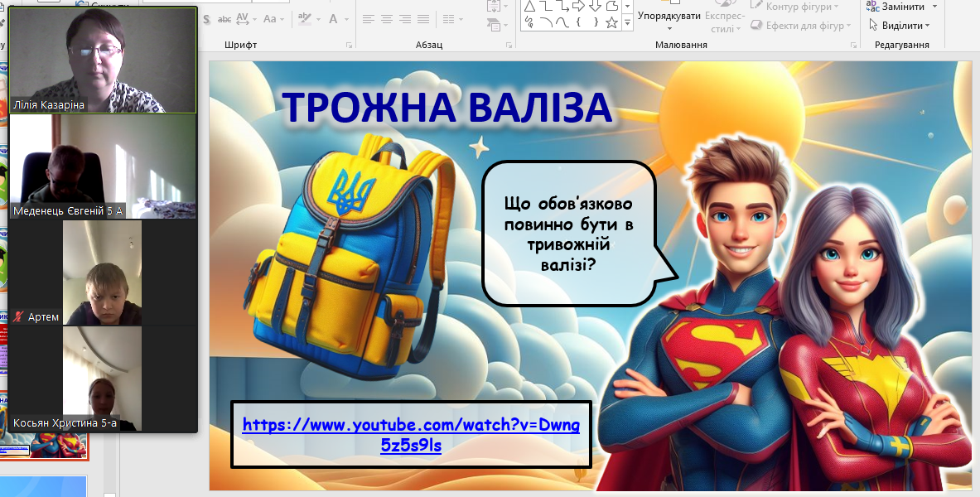This screenshot has height=497, width=980.
Task: Open the YouTube link on slide
Action: 411,435
